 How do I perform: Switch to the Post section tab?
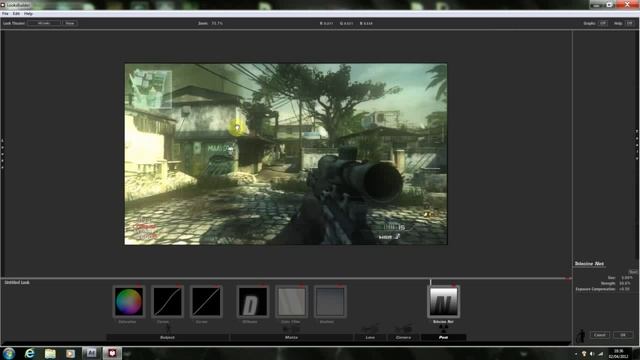click(443, 338)
